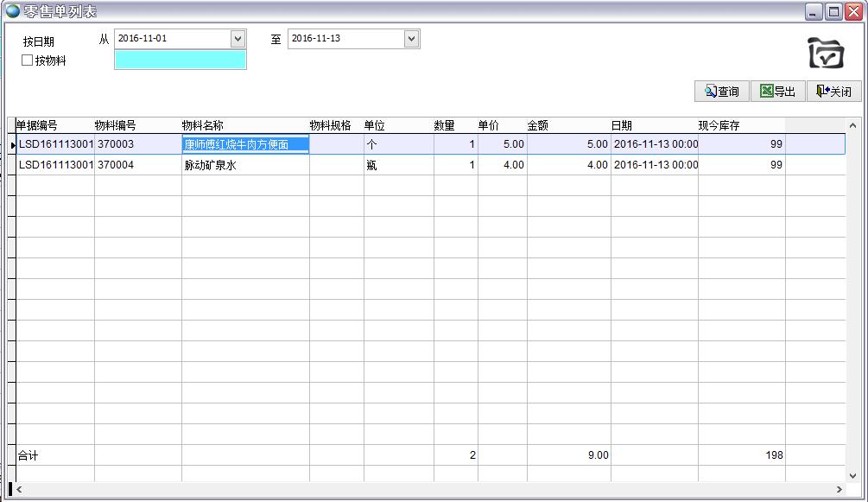Click the cyan material input field
The height and width of the screenshot is (502, 868).
coord(180,60)
